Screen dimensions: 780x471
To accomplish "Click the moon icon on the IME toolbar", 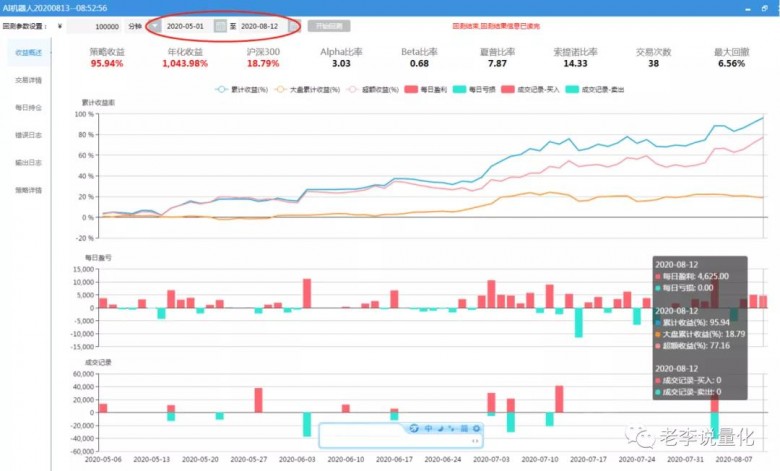I will click(440, 428).
